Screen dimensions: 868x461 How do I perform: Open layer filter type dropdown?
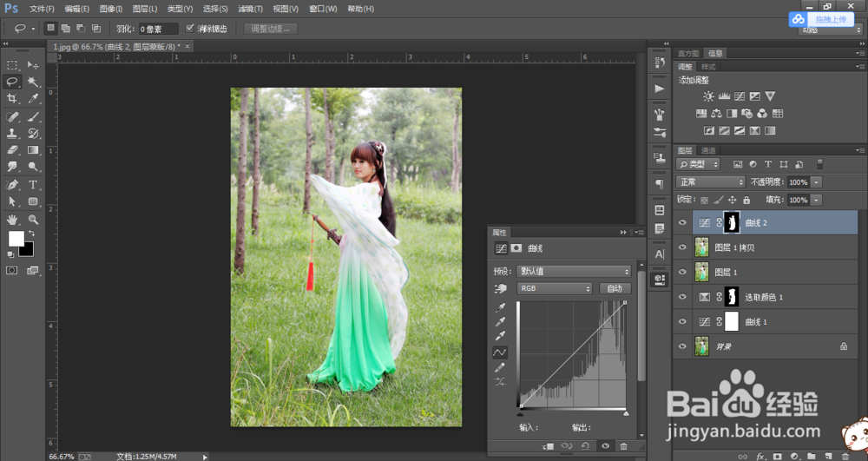[699, 164]
